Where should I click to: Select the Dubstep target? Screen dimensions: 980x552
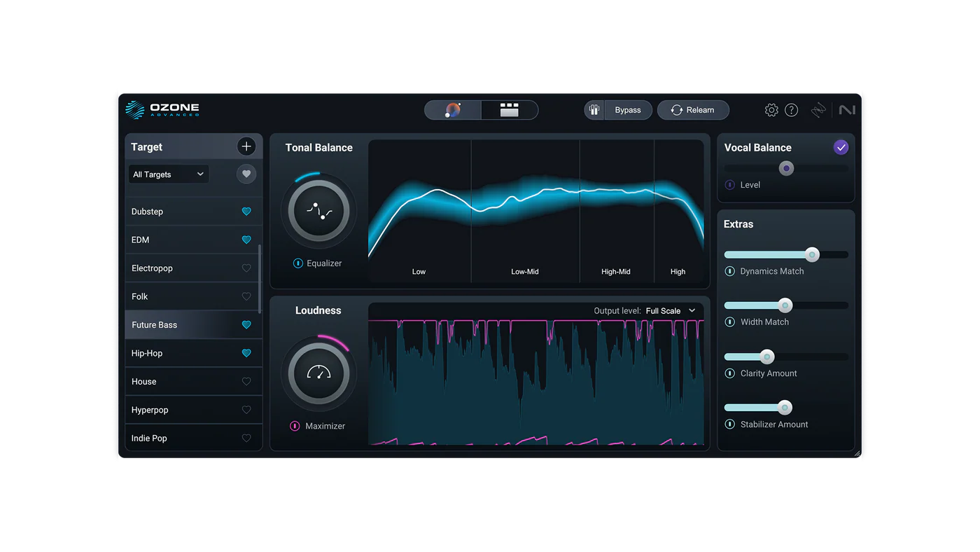(x=193, y=212)
